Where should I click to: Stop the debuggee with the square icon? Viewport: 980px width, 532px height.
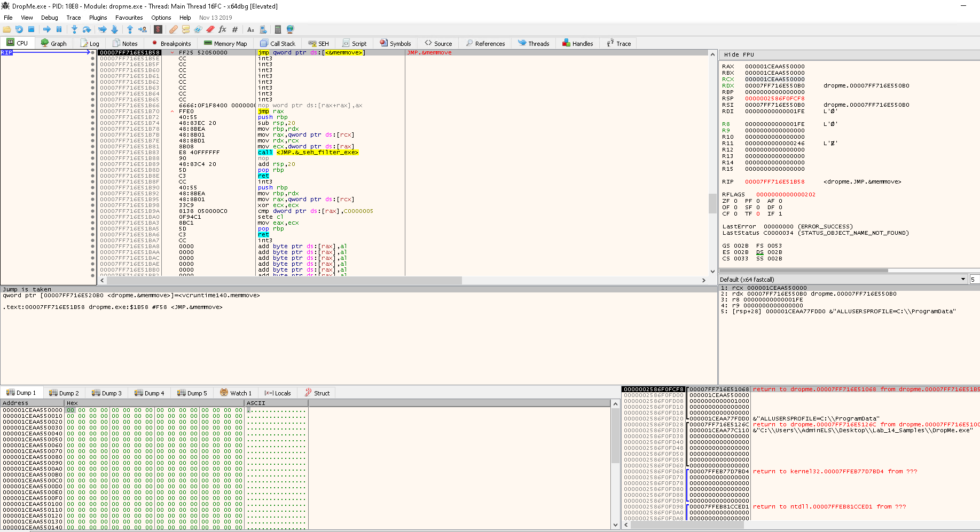click(31, 29)
